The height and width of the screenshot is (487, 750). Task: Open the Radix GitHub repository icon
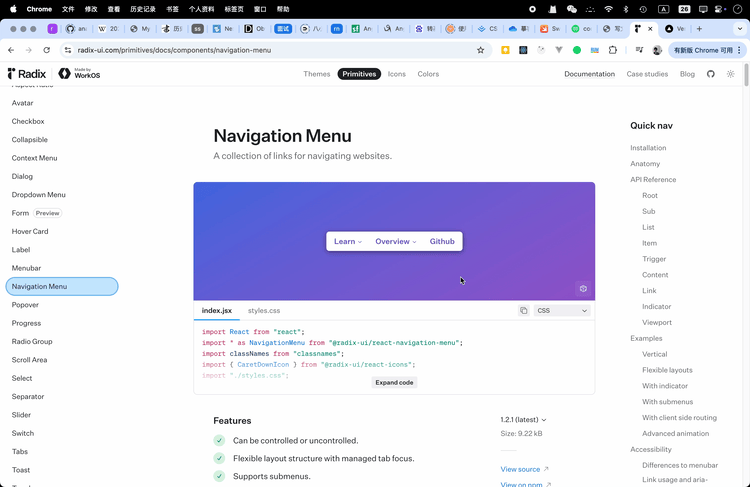coord(711,74)
